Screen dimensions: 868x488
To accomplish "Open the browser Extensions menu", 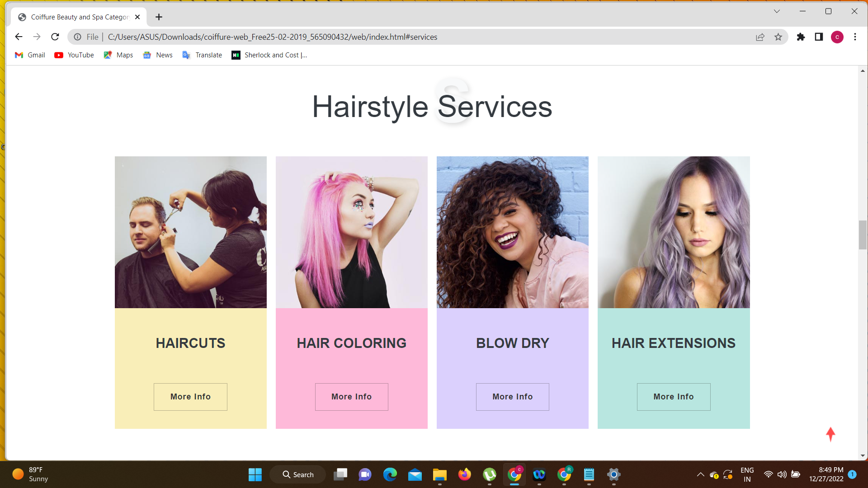I will click(x=801, y=37).
